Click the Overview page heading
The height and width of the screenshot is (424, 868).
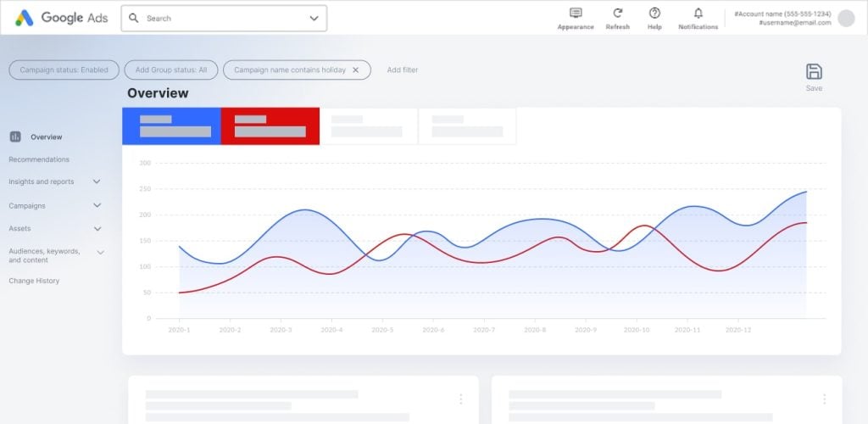(x=158, y=93)
